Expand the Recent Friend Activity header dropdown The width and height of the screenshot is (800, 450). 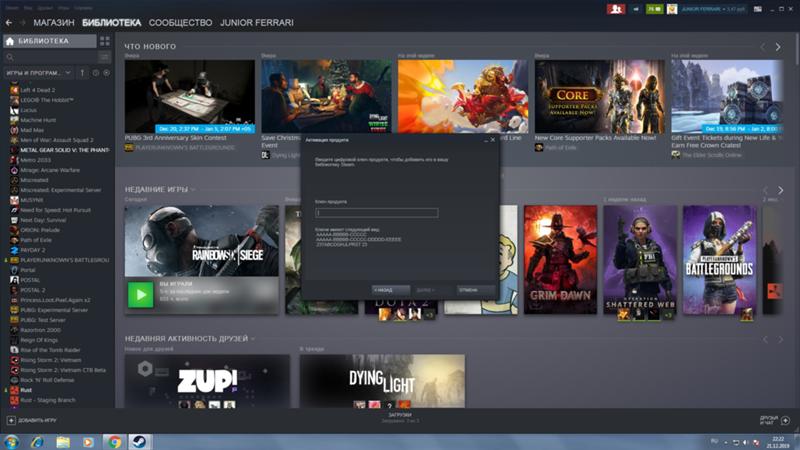pyautogui.click(x=253, y=339)
